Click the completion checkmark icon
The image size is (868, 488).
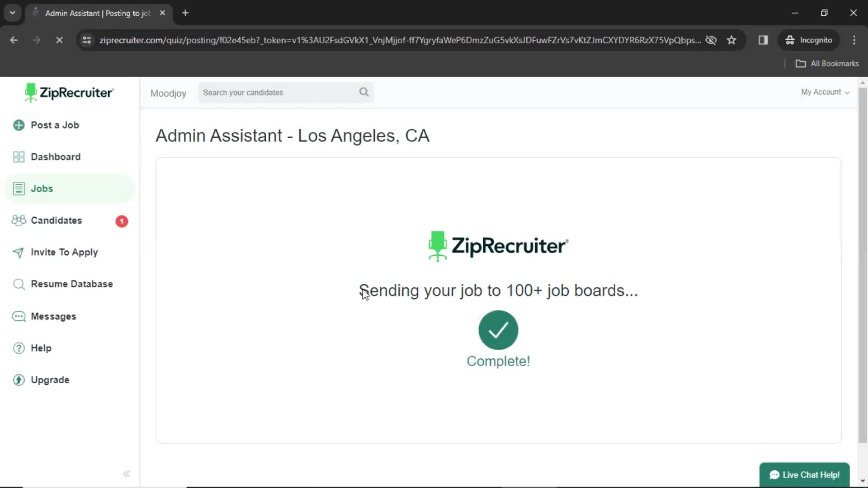[498, 329]
